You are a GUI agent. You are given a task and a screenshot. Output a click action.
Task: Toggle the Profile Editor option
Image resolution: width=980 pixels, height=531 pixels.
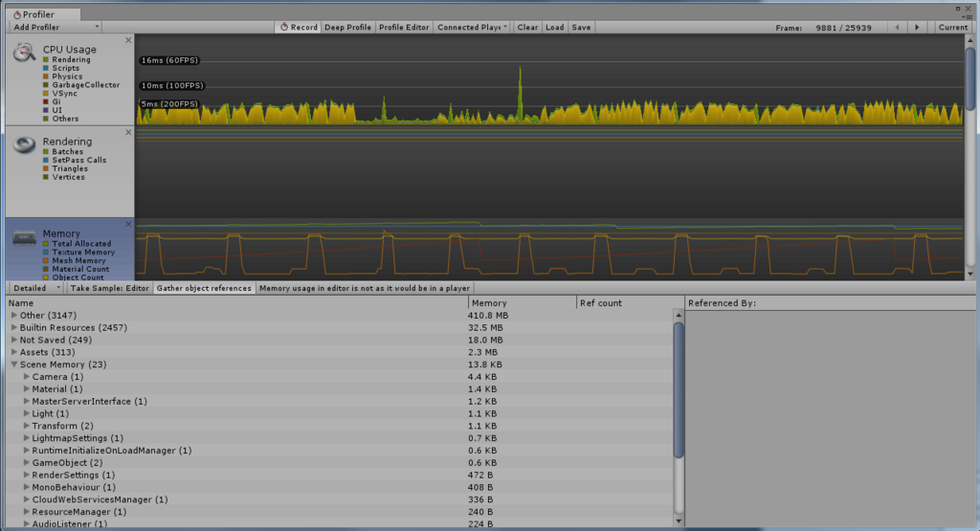(x=404, y=27)
